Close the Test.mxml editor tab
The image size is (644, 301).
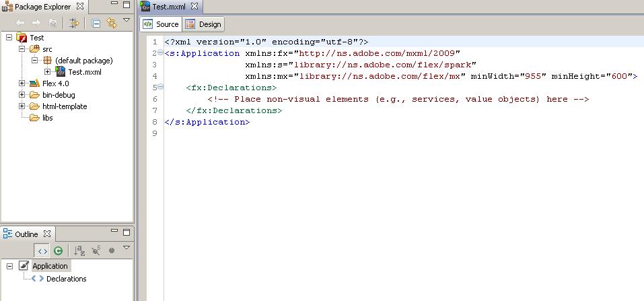pos(194,7)
